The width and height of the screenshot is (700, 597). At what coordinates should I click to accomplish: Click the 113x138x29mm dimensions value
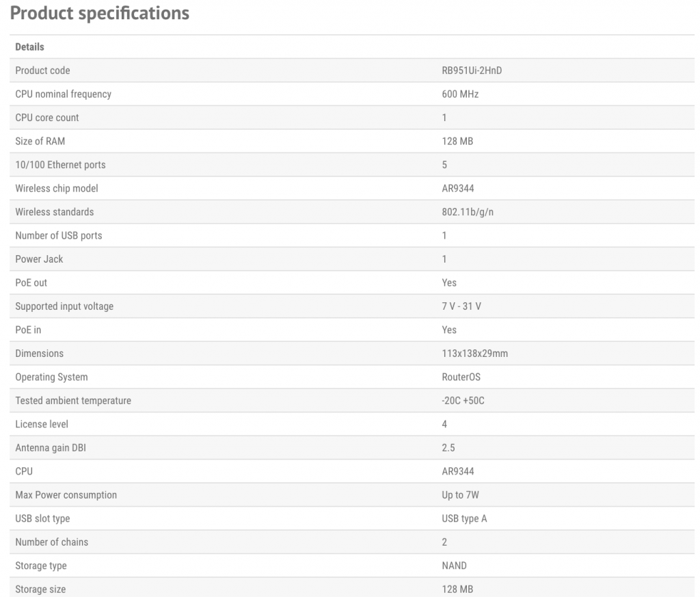pos(474,354)
